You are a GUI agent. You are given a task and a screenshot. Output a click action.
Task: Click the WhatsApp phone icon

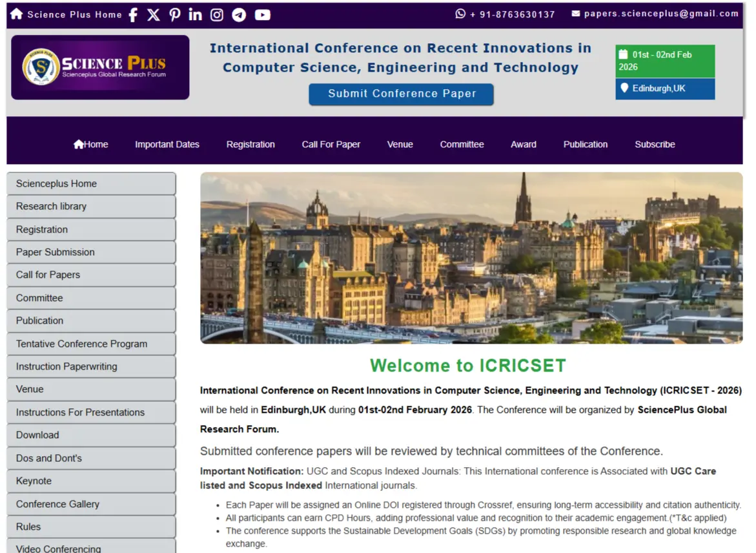[460, 14]
